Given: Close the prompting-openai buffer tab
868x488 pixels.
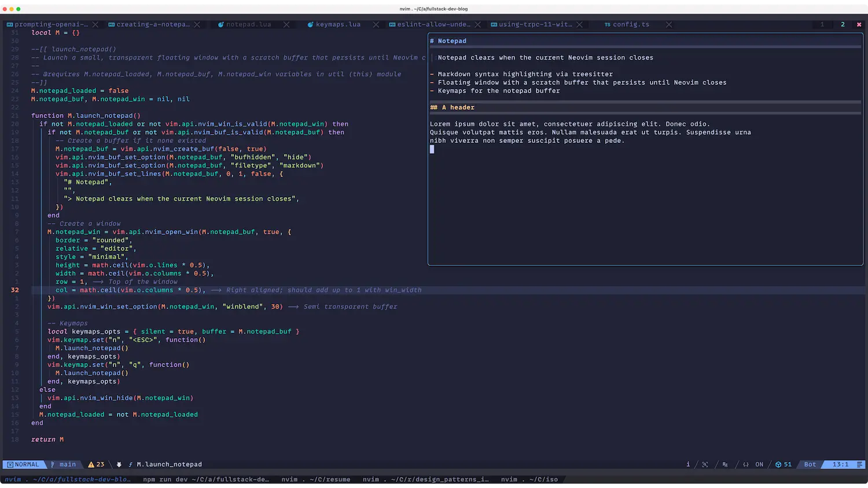Looking at the screenshot, I should (x=95, y=25).
